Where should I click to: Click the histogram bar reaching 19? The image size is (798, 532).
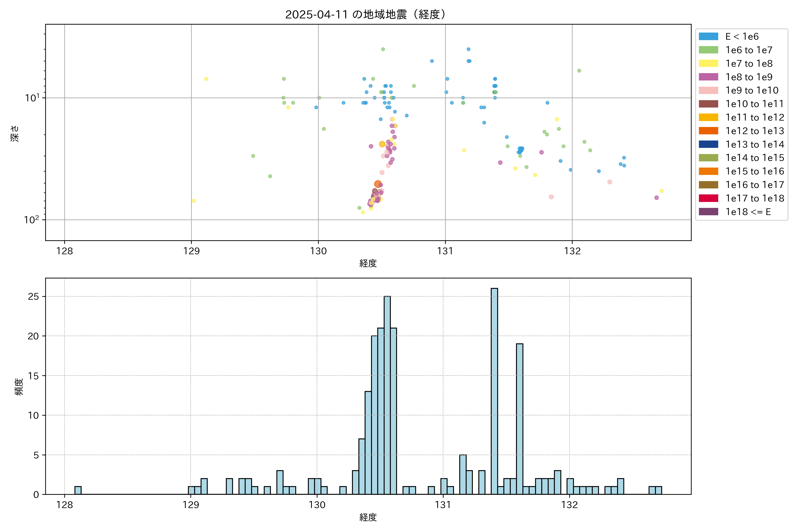click(519, 419)
